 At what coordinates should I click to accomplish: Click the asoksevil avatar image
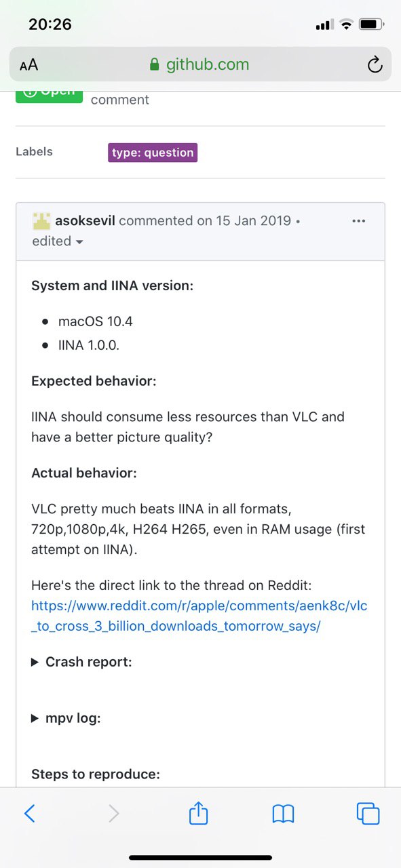41,221
